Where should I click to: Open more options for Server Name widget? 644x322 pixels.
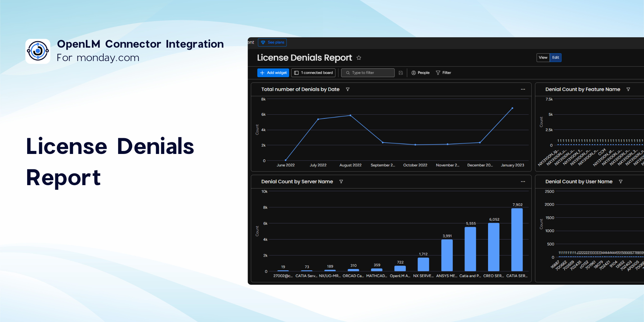coord(523,181)
